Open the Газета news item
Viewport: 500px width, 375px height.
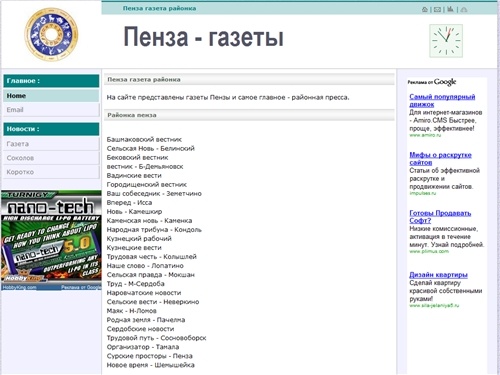[x=51, y=144]
